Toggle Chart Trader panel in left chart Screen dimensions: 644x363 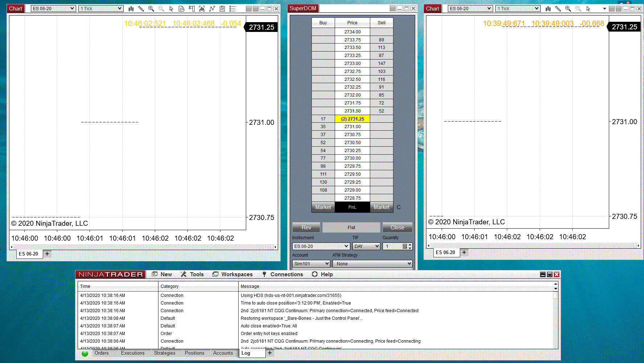[192, 9]
